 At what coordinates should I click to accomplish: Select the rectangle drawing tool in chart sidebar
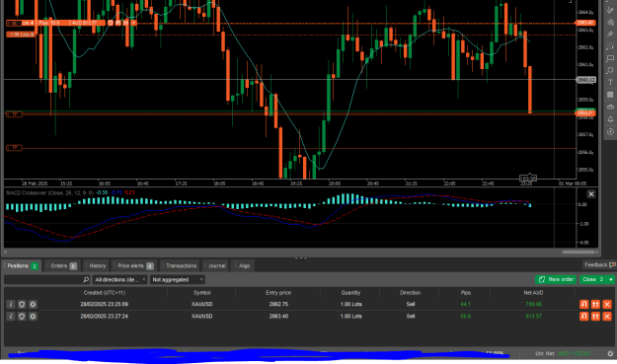[x=610, y=58]
